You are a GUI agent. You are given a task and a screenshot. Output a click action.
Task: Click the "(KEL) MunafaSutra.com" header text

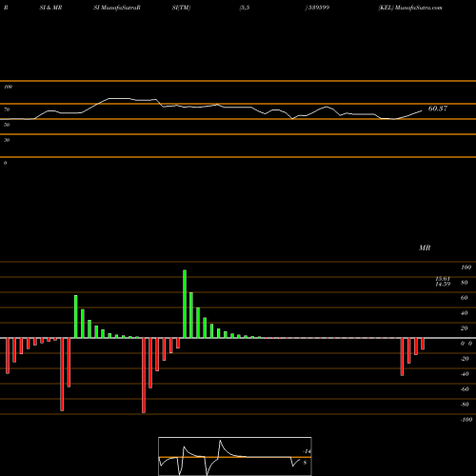[410, 8]
